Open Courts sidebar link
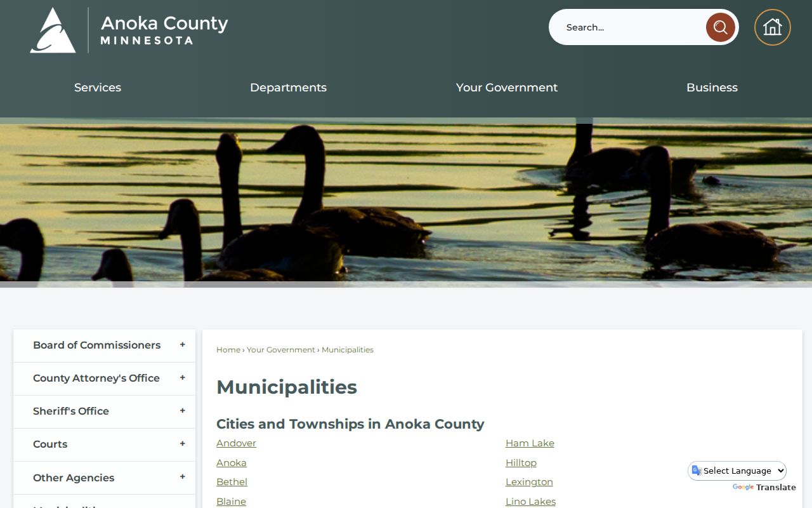This screenshot has height=508, width=812. click(x=50, y=444)
